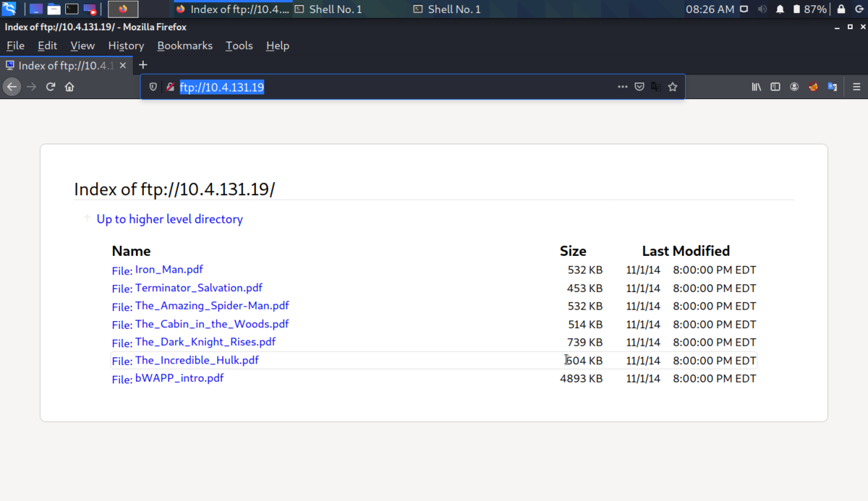Image resolution: width=868 pixels, height=501 pixels.
Task: Open The_Cabin_in_the_Woods.pdf
Action: tap(212, 324)
